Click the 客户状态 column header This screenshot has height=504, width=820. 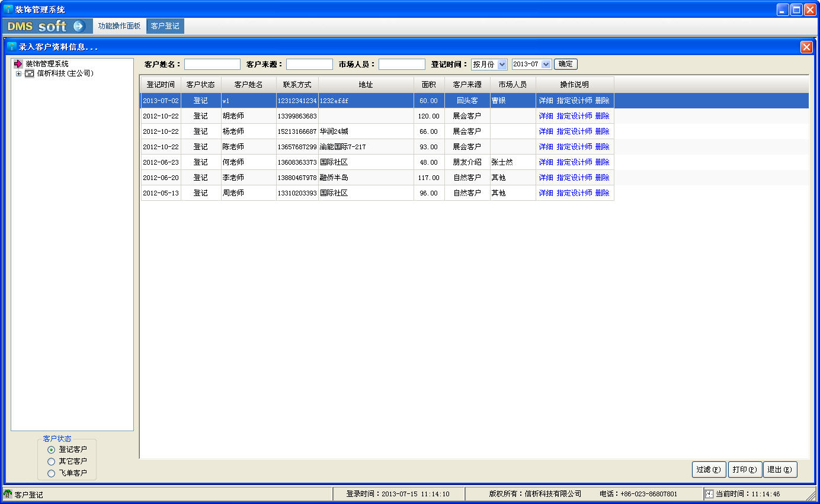201,85
